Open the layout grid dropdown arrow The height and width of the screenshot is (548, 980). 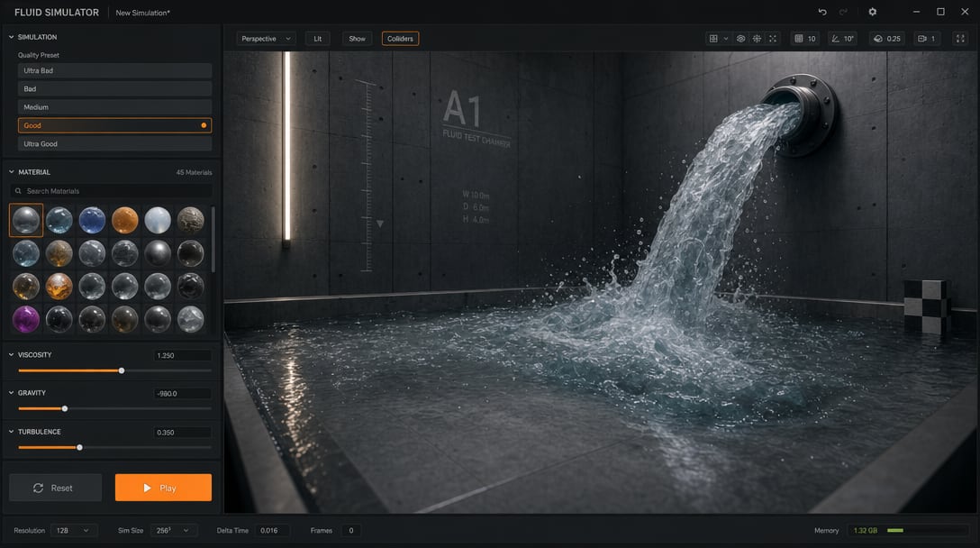pyautogui.click(x=726, y=39)
